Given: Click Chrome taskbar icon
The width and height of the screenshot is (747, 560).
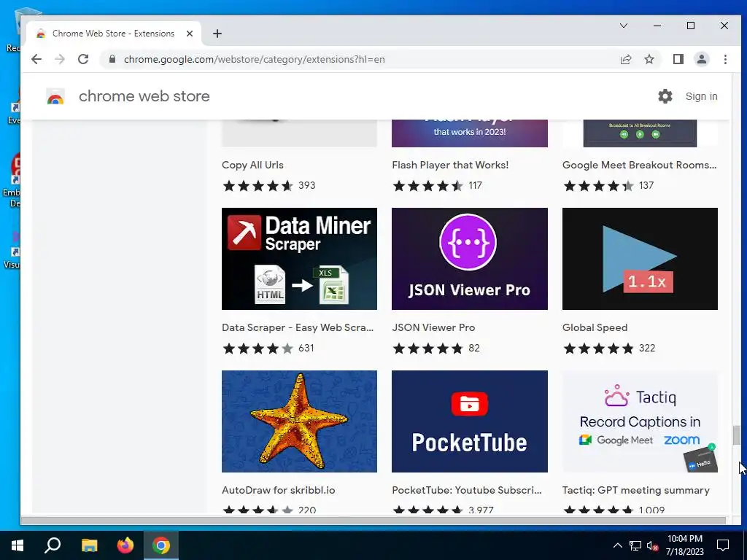Looking at the screenshot, I should (161, 545).
